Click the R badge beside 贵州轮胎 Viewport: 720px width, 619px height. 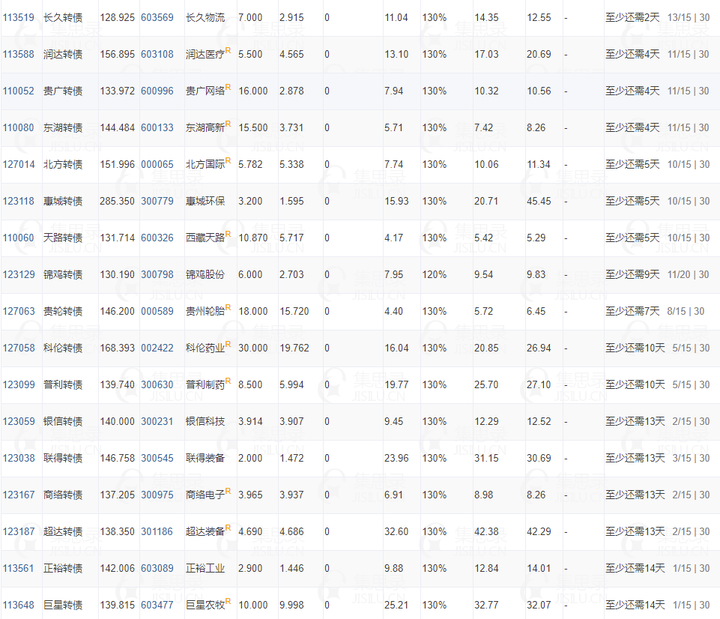(x=228, y=307)
